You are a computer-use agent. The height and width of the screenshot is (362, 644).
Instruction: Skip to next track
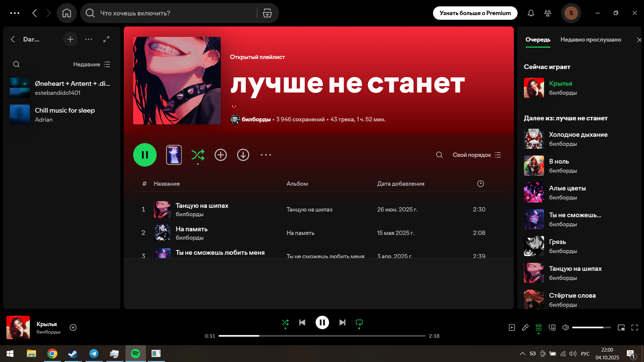point(342,322)
